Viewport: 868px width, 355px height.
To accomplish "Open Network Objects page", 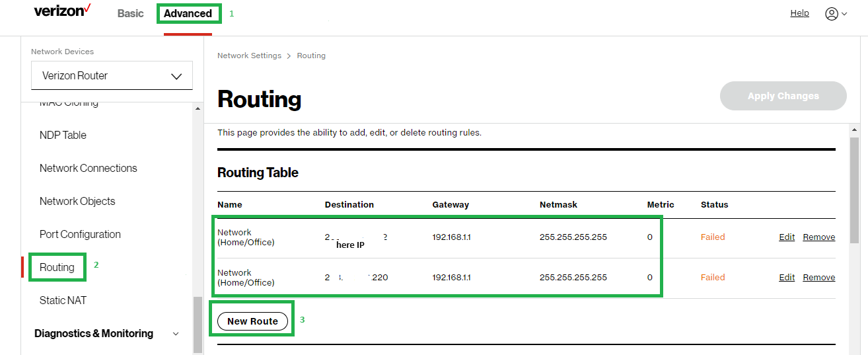I will (x=77, y=201).
